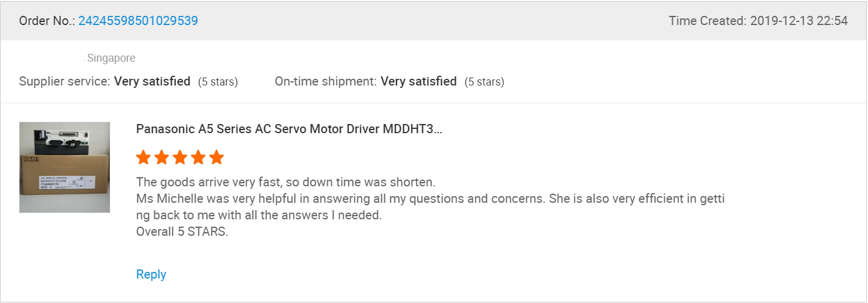Click '(5 stars)' beside On-time shipment
The height and width of the screenshot is (303, 868).
coord(484,82)
